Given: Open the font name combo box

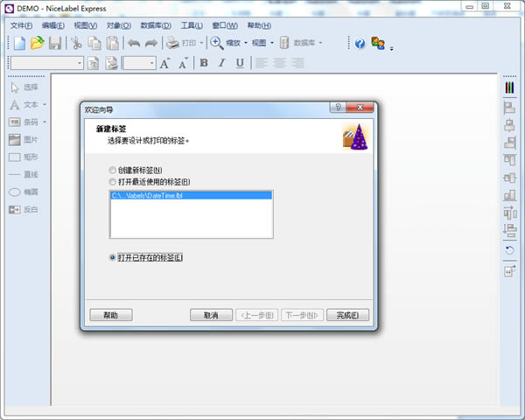Looking at the screenshot, I should click(x=46, y=63).
